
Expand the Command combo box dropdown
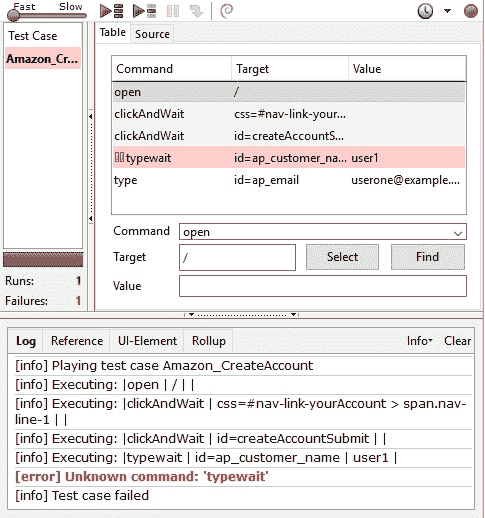click(x=458, y=233)
